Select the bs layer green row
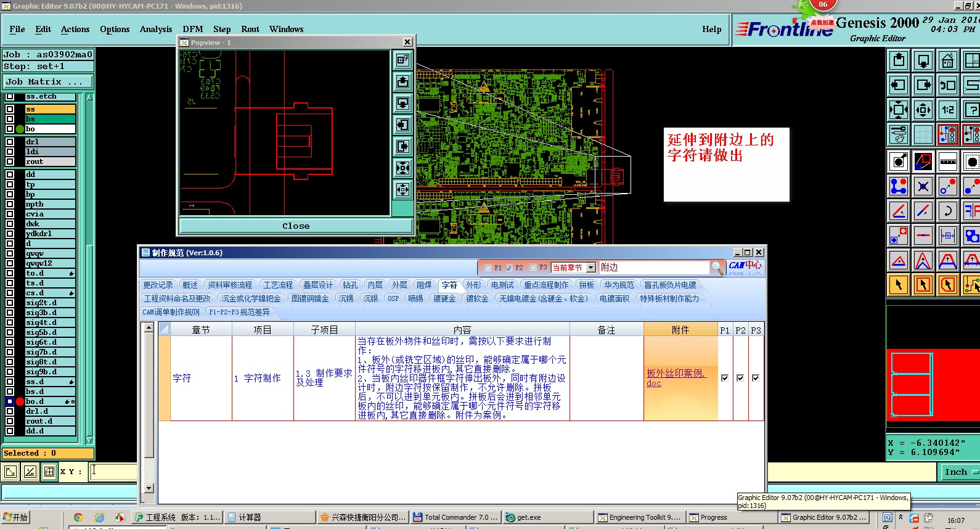Image resolution: width=980 pixels, height=529 pixels. (50, 119)
